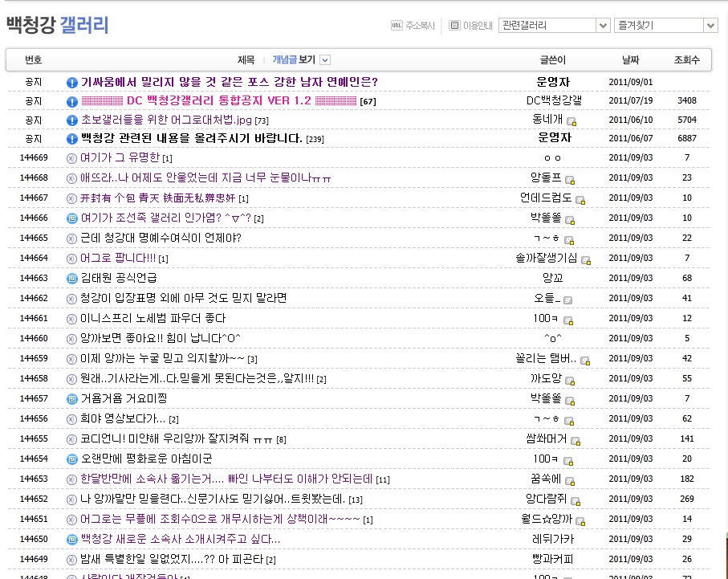The width and height of the screenshot is (728, 579).
Task: Click gallog icon next to 쏠리는 탬버..
Action: click(585, 361)
